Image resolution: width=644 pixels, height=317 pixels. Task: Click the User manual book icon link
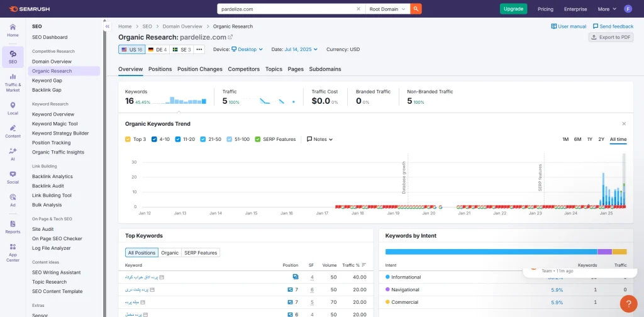pyautogui.click(x=569, y=26)
